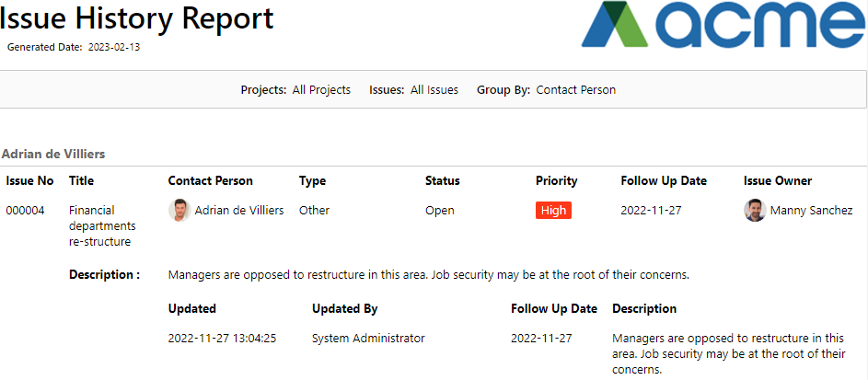868x380 pixels.
Task: Click the Financial departments re-structure title
Action: coord(102,225)
